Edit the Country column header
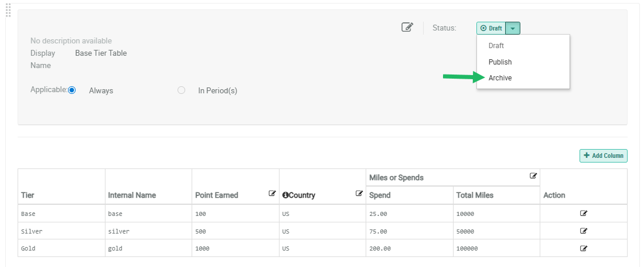644x267 pixels. pyautogui.click(x=359, y=193)
